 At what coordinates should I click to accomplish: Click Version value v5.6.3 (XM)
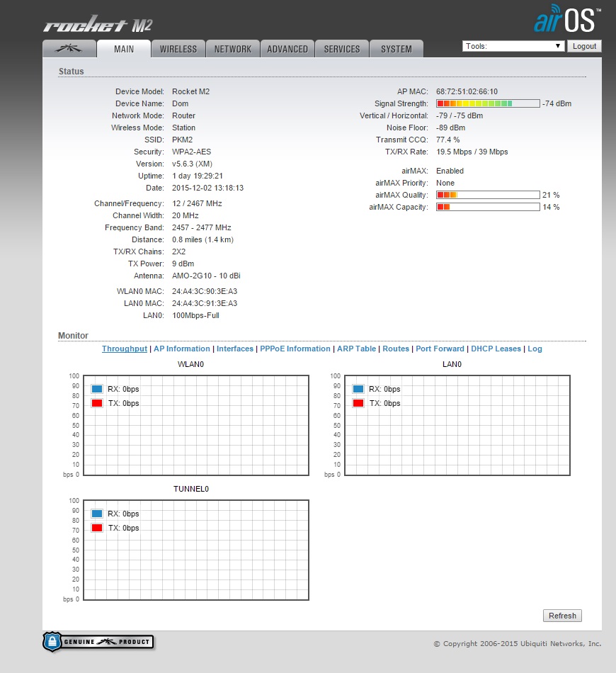pos(192,164)
